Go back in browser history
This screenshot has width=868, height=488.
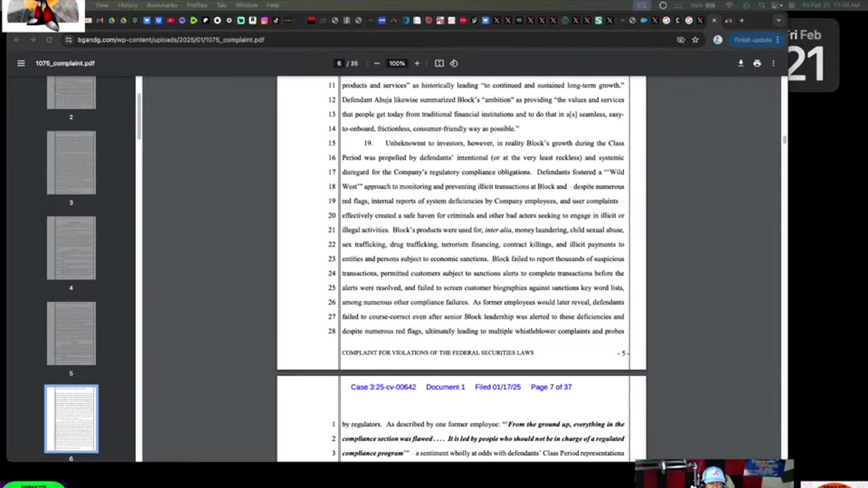tap(17, 39)
